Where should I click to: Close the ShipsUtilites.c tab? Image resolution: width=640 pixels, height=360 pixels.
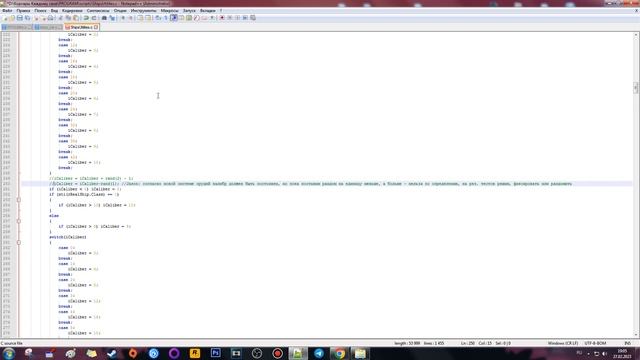96,27
